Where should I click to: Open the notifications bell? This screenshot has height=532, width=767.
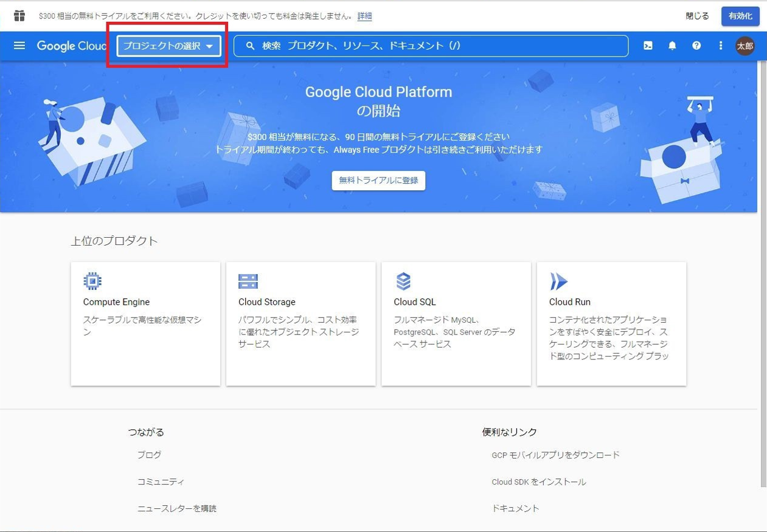(x=672, y=46)
